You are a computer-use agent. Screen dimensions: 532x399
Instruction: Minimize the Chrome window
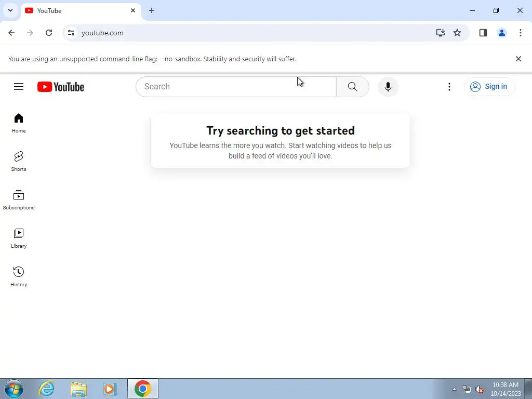pos(472,10)
